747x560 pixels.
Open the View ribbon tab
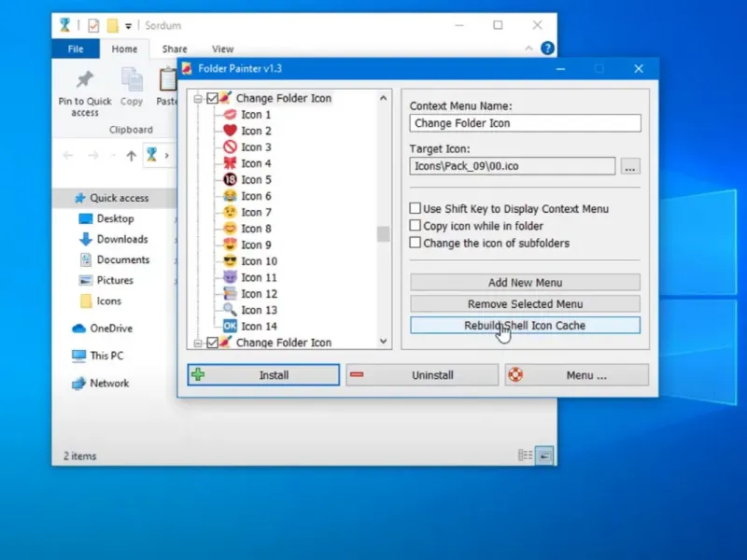click(x=222, y=49)
